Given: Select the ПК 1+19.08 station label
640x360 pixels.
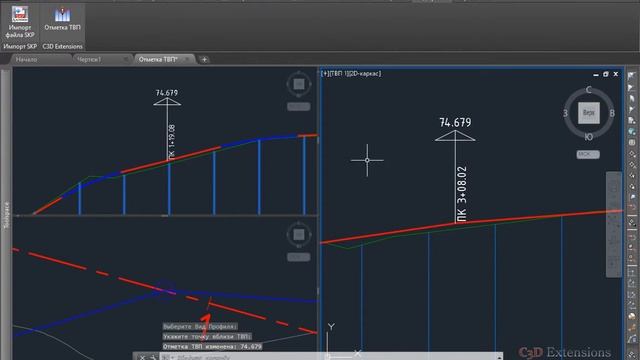Looking at the screenshot, I should coord(172,141).
